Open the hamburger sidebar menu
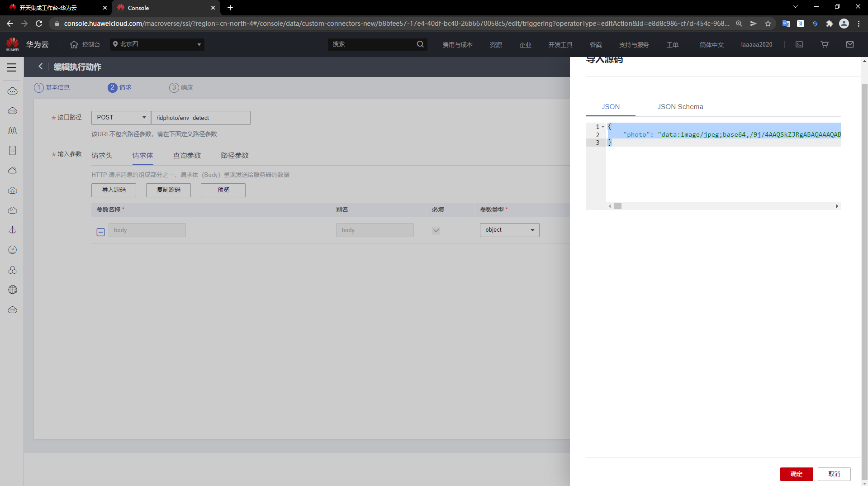This screenshot has height=486, width=868. pos(12,67)
